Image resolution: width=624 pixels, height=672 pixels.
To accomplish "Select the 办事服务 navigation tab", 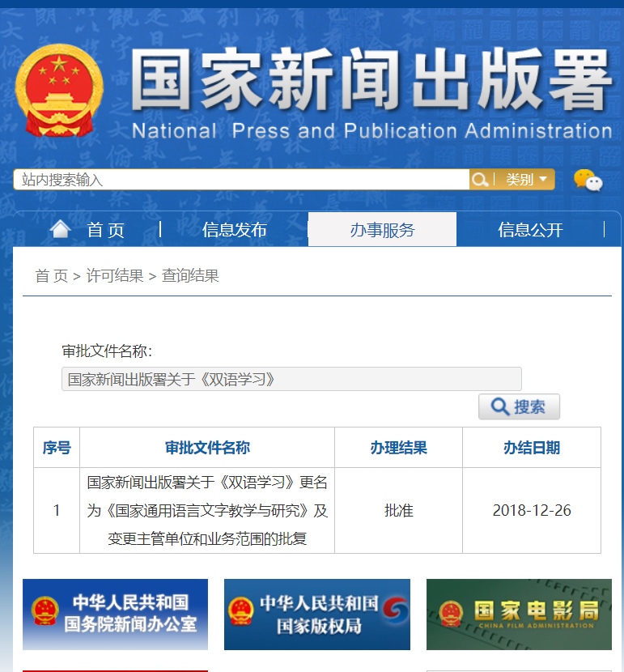I will pyautogui.click(x=382, y=230).
